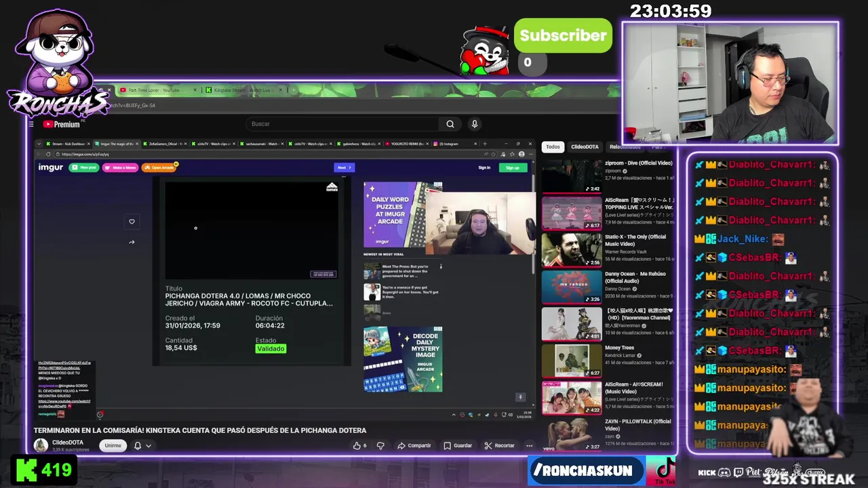
Task: Open the YOGURCITO REMIX tab
Action: pyautogui.click(x=406, y=144)
